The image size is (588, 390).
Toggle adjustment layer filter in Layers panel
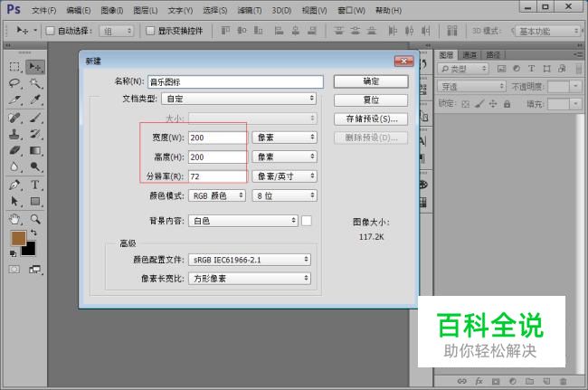tap(517, 68)
